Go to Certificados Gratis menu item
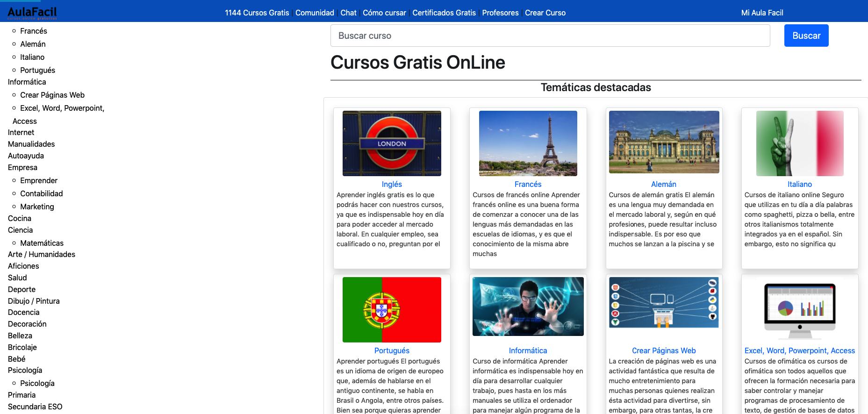This screenshot has height=414, width=868. click(x=444, y=13)
